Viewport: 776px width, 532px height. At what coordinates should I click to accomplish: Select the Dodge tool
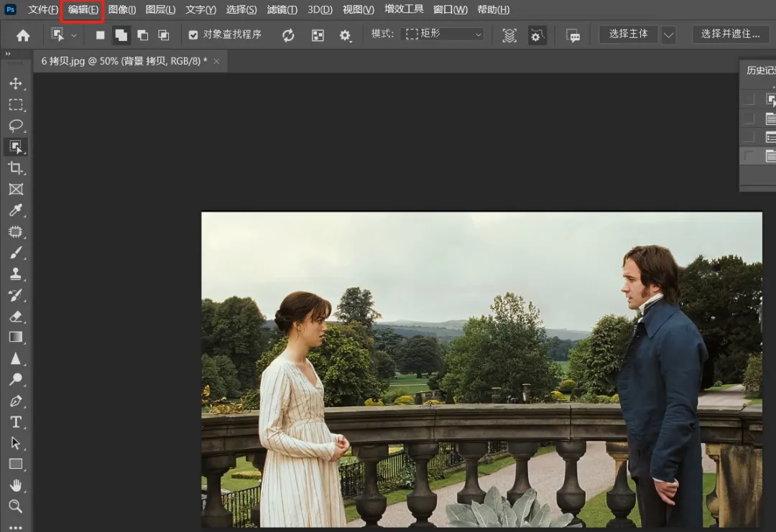16,380
